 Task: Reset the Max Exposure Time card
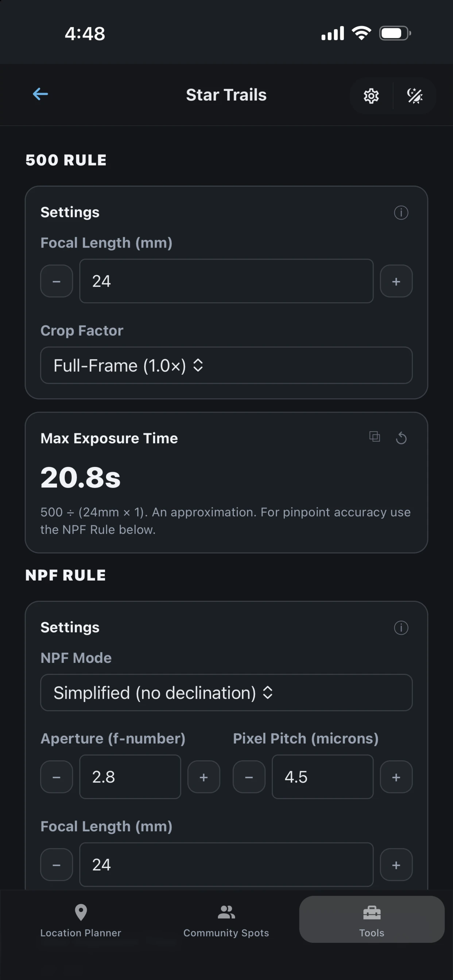(x=401, y=438)
